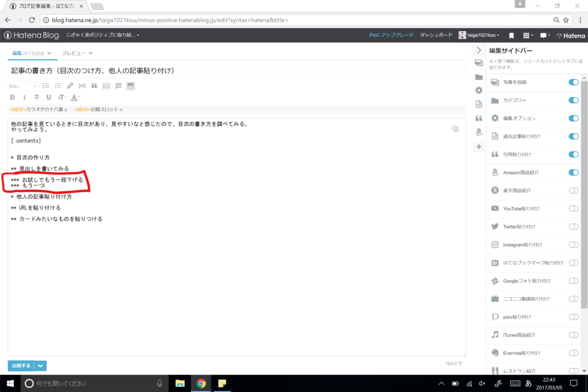
Task: Disable the カテゴリー toggle
Action: point(573,100)
